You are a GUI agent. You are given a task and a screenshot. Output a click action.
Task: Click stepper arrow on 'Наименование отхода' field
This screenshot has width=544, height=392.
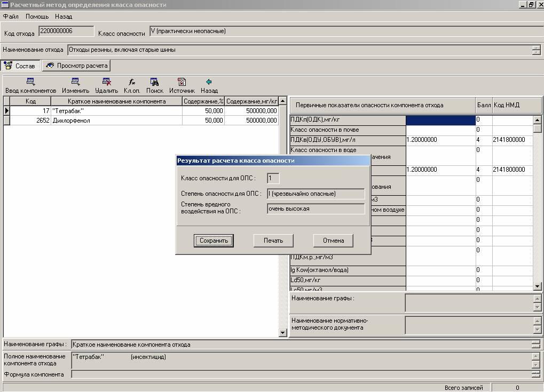tap(536, 50)
